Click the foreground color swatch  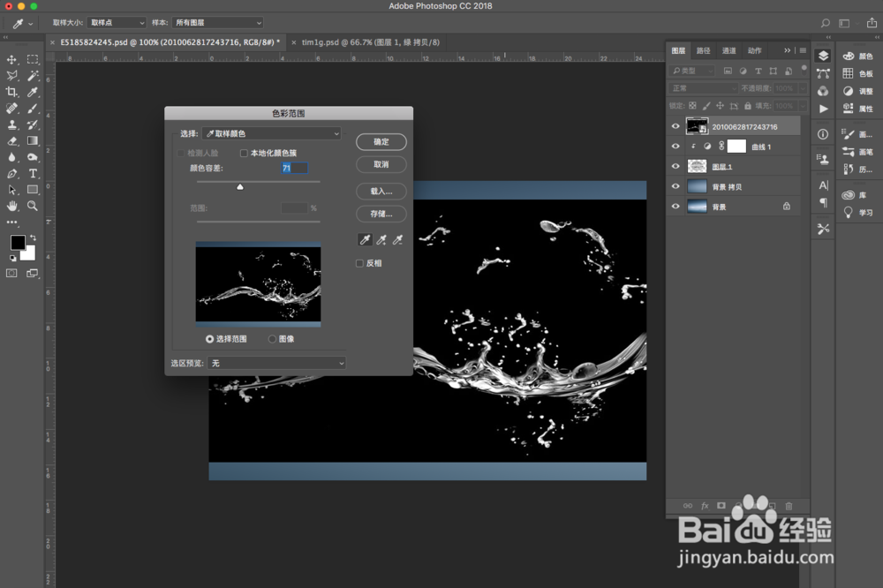point(18,242)
